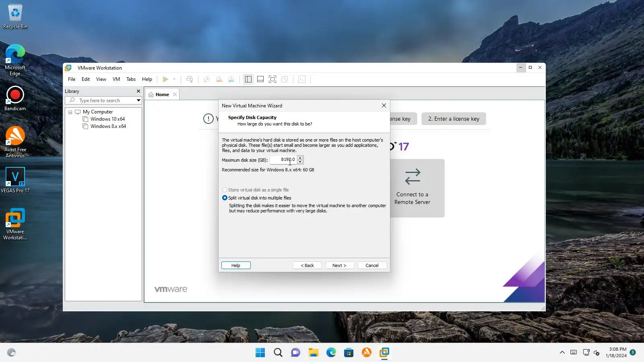Open Microsoft Store from the taskbar
The height and width of the screenshot is (362, 644).
pos(349,353)
